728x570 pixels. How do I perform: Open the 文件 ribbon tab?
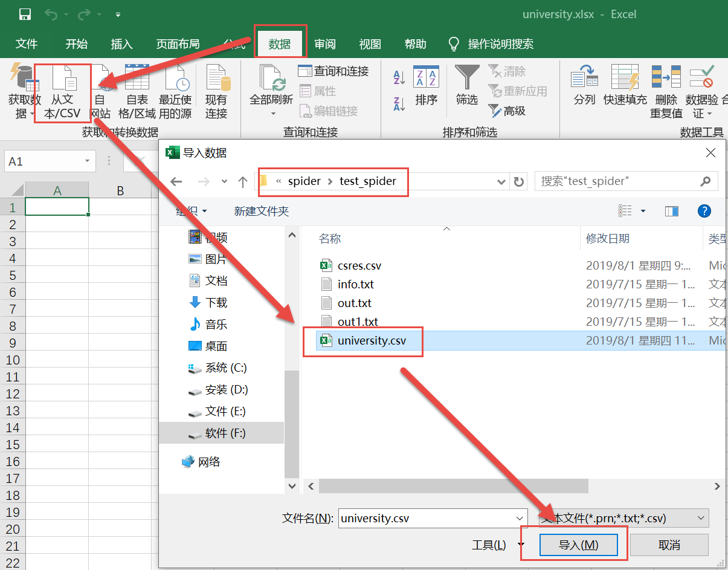point(27,44)
